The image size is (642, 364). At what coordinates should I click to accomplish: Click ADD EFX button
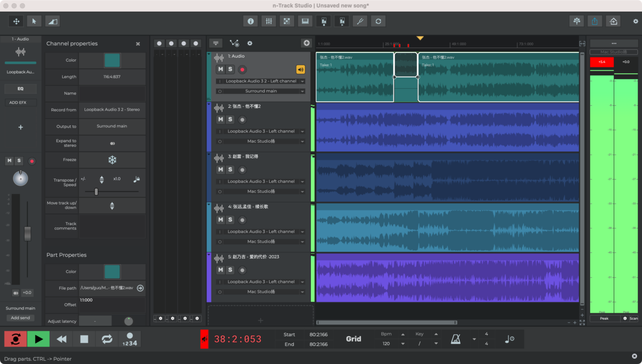[20, 103]
